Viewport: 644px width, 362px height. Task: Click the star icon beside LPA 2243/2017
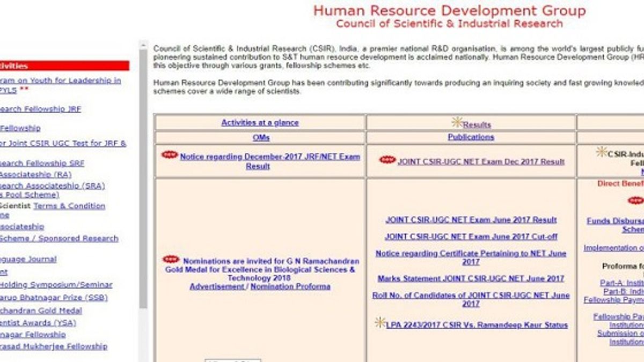(380, 322)
